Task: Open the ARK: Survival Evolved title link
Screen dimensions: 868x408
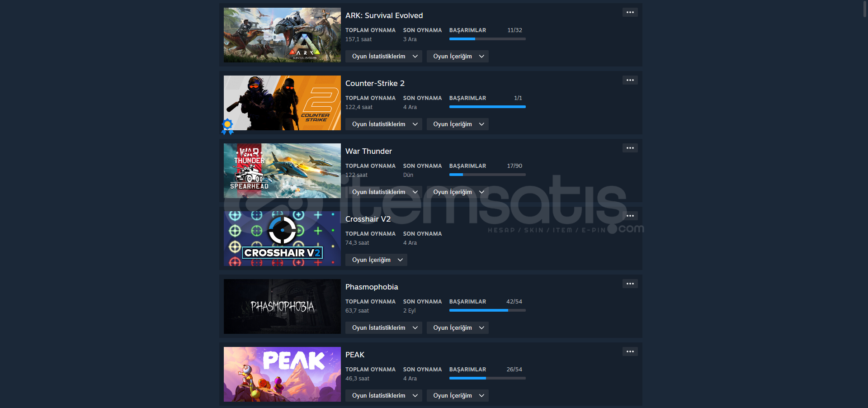Action: coord(384,15)
